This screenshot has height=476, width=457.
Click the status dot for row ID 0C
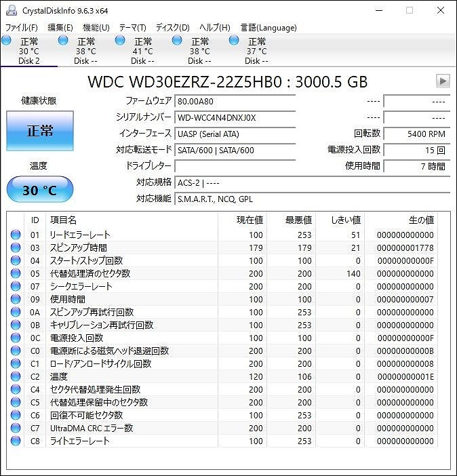16,338
